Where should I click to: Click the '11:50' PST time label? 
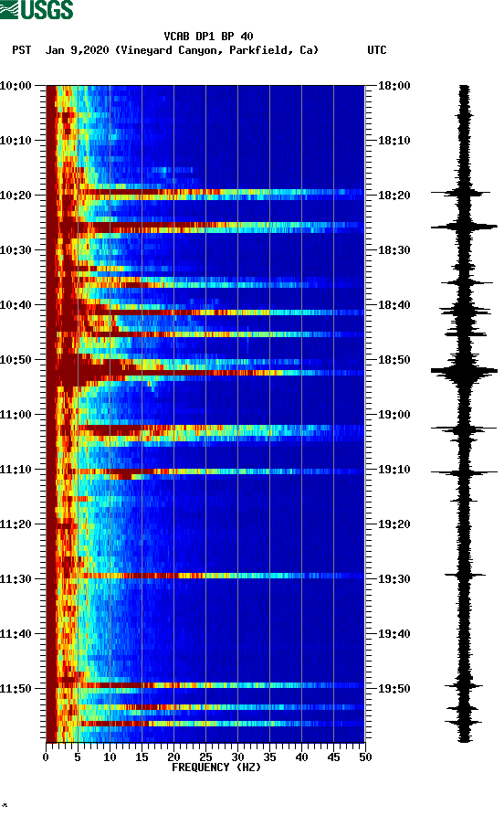coord(16,689)
